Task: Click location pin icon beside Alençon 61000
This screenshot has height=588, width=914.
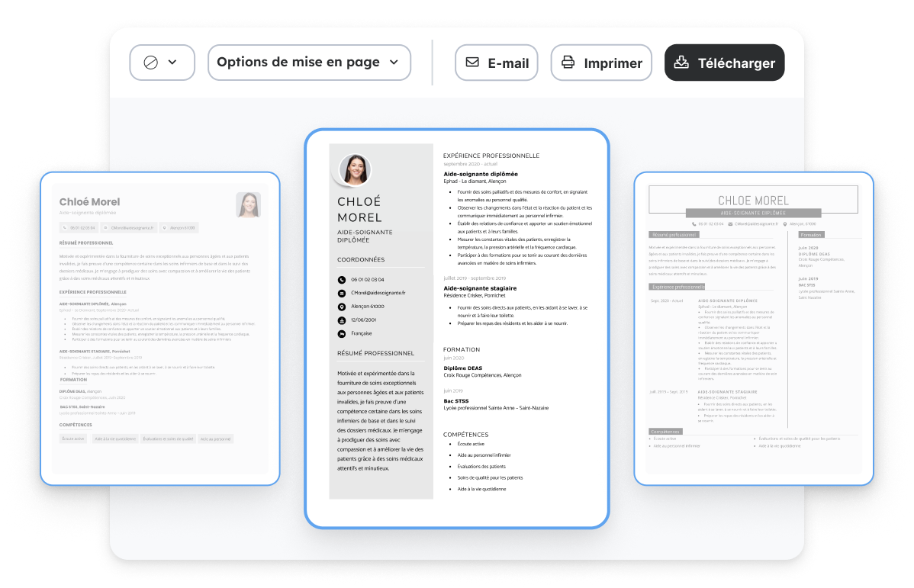Action: [x=342, y=307]
